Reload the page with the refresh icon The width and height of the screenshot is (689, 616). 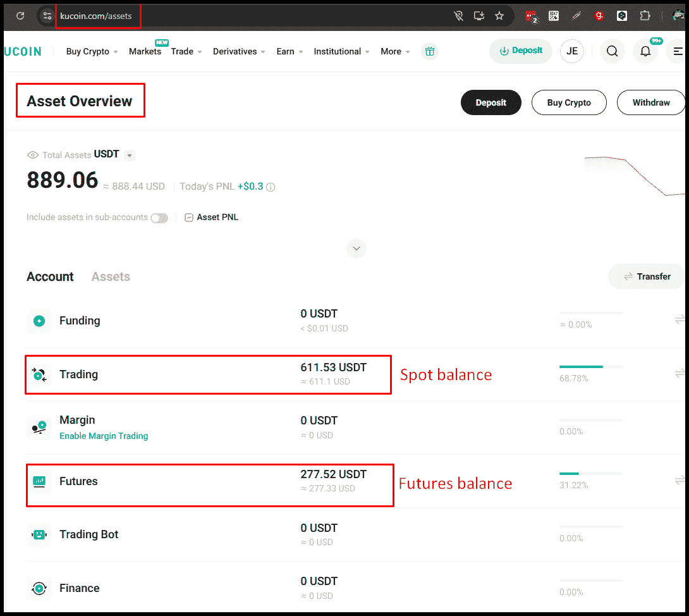(x=20, y=16)
